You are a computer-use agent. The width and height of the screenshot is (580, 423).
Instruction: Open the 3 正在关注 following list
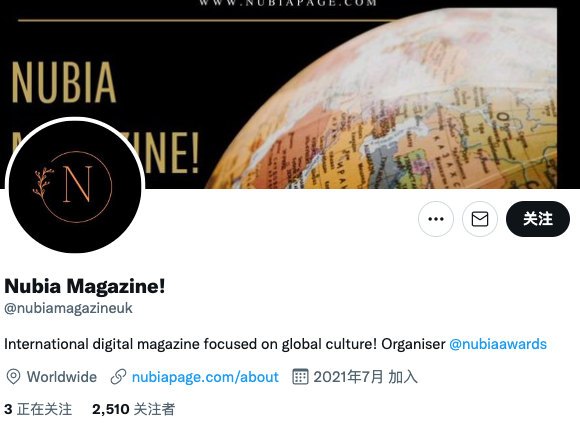38,409
